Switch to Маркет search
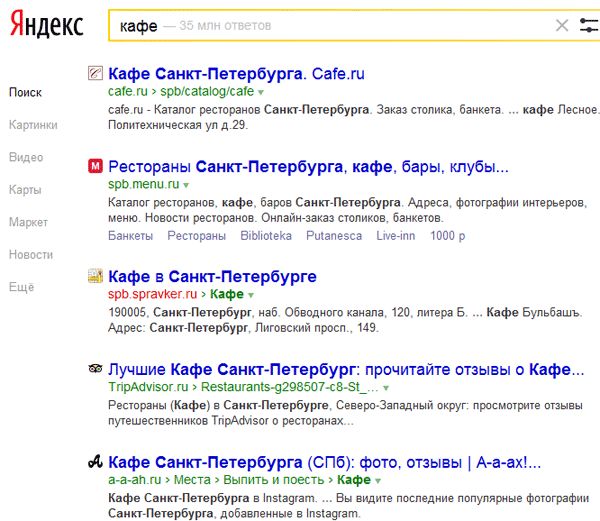 coord(28,222)
